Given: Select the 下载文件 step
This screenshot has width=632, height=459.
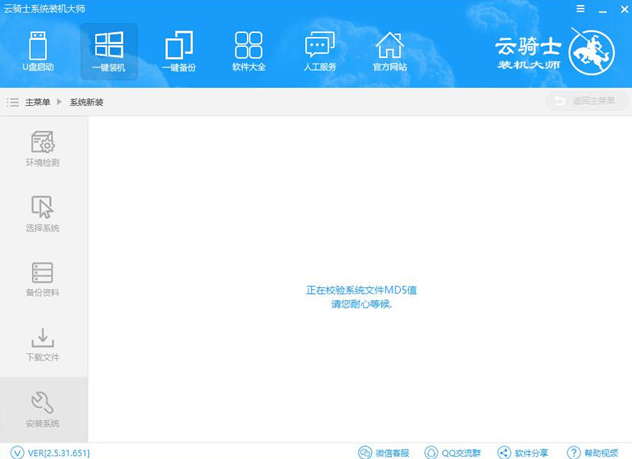Looking at the screenshot, I should coord(43,345).
